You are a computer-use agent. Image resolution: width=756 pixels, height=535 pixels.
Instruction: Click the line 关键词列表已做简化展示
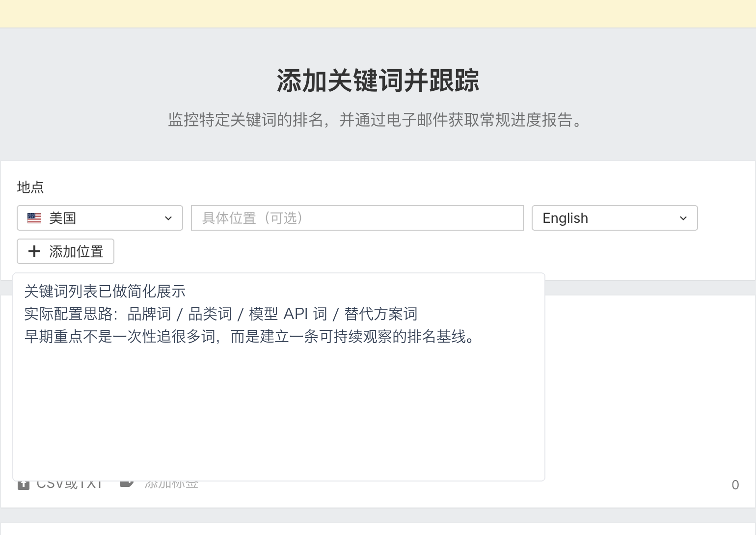[x=105, y=291]
